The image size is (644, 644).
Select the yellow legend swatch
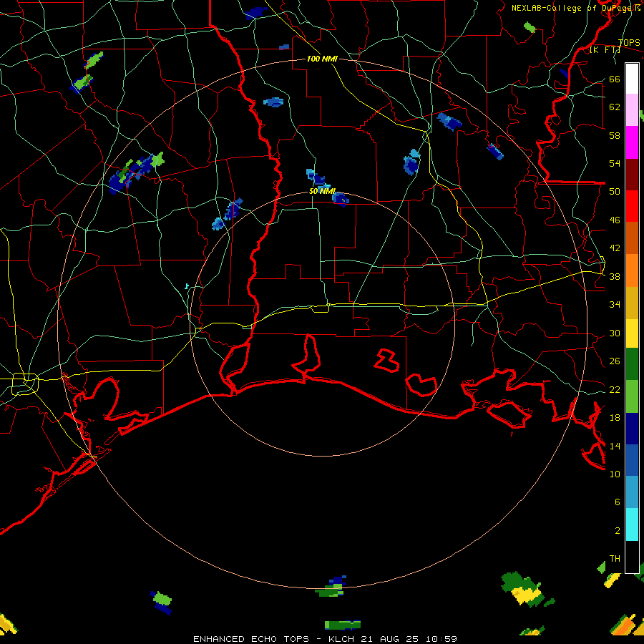(632, 333)
